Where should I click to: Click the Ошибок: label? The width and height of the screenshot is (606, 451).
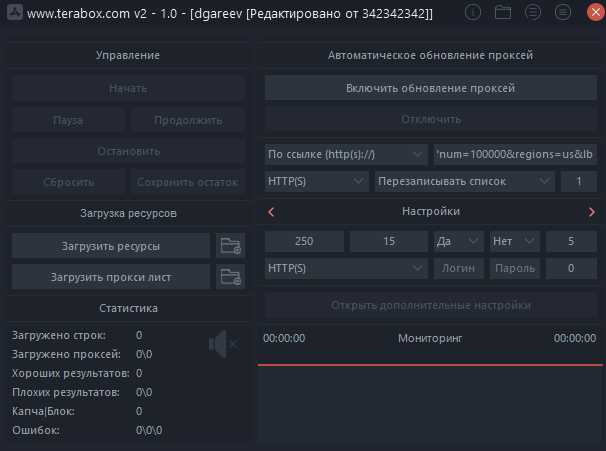[x=36, y=430]
